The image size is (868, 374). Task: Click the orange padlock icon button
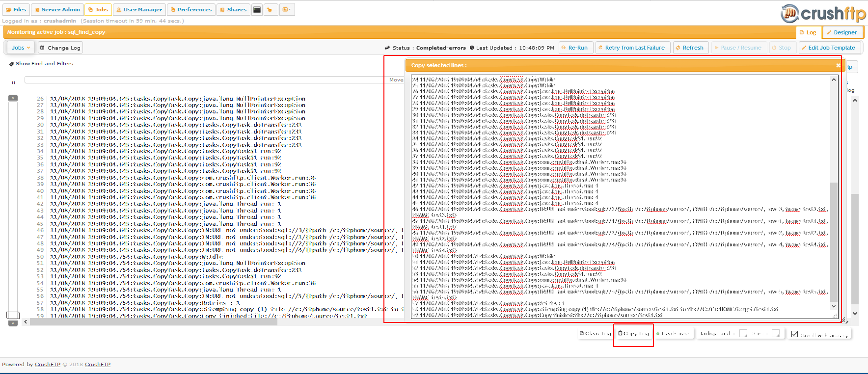tap(270, 9)
